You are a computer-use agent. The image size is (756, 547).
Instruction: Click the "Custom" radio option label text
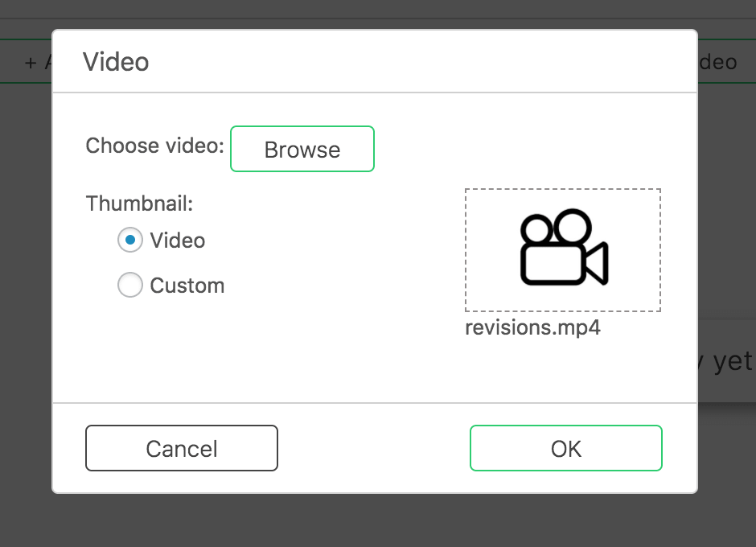tap(187, 286)
